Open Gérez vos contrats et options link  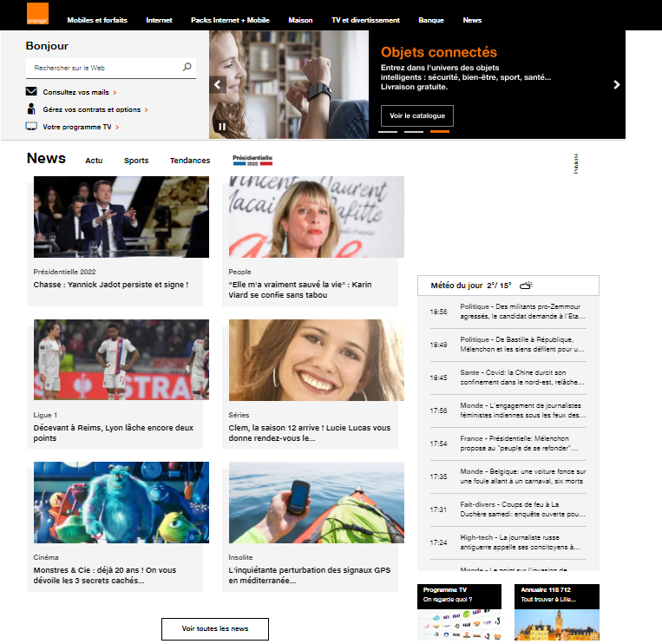92,109
